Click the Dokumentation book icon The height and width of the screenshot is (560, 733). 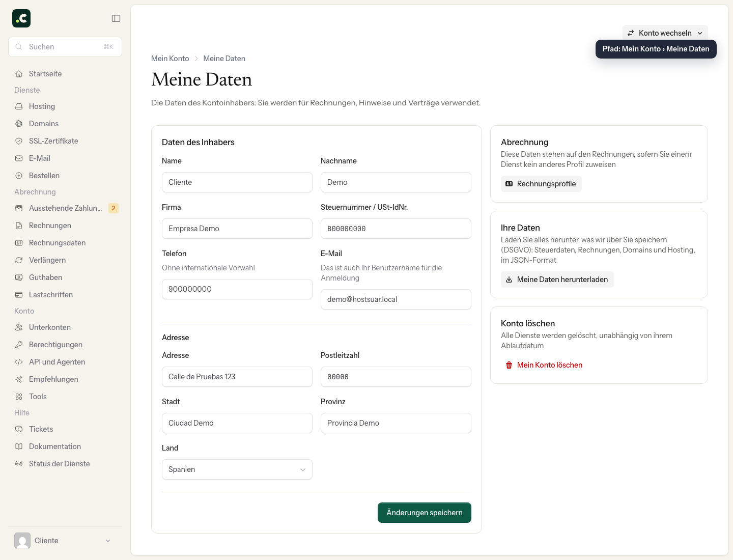pos(19,446)
